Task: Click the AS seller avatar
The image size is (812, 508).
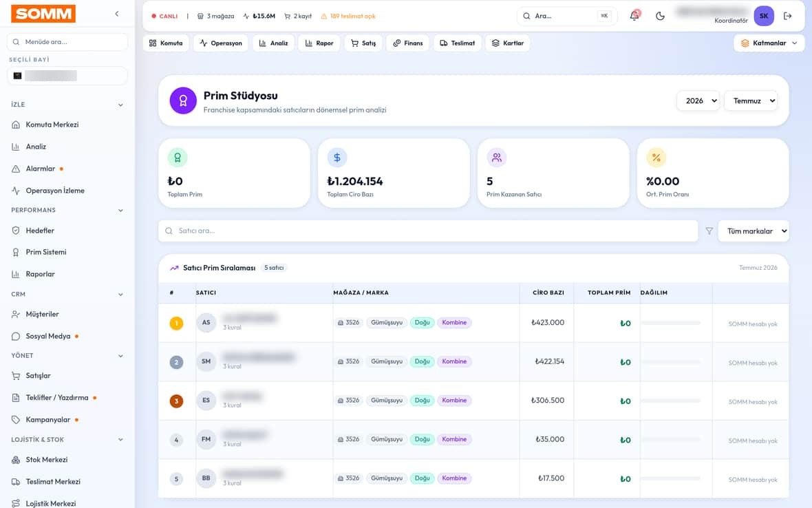Action: tap(206, 323)
